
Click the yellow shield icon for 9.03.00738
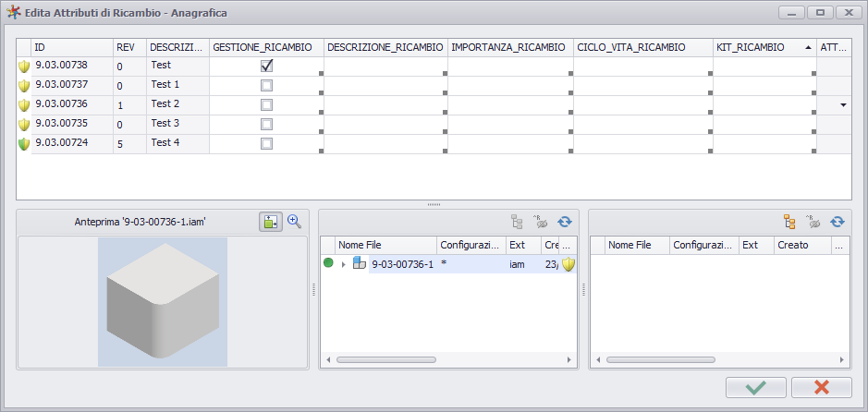point(24,67)
